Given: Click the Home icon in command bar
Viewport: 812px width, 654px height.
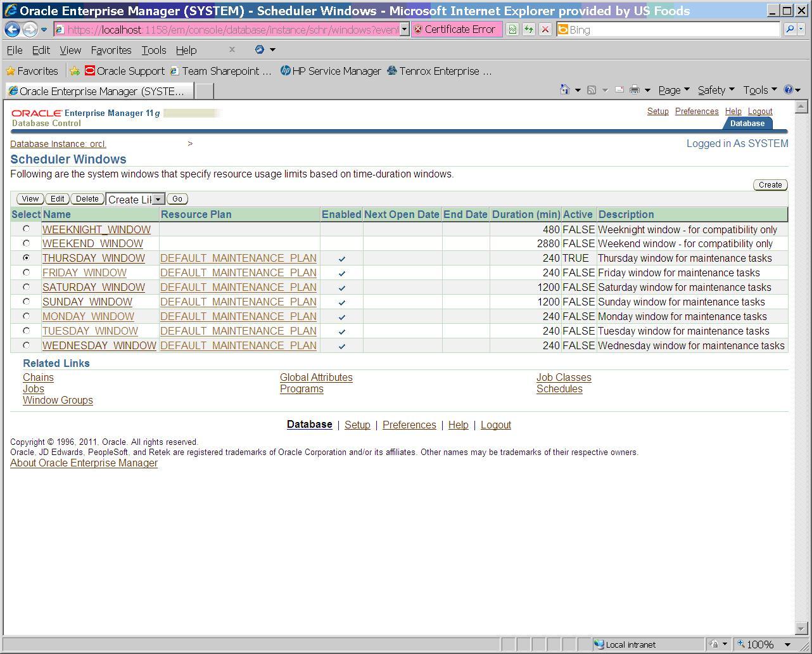Looking at the screenshot, I should point(565,90).
